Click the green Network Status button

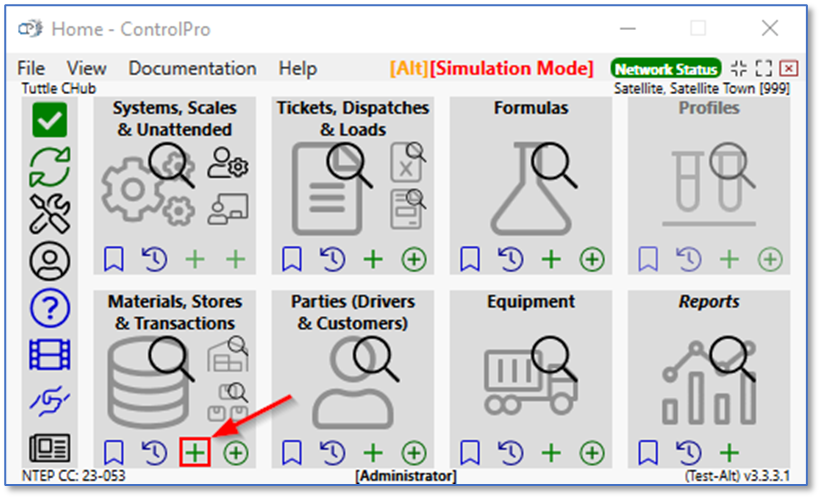665,69
